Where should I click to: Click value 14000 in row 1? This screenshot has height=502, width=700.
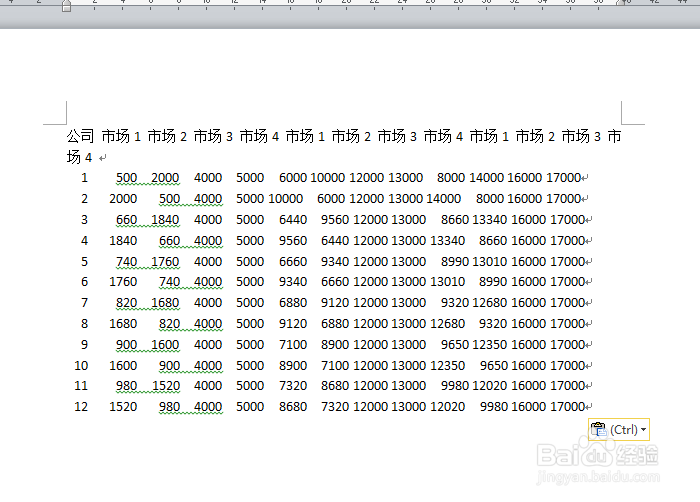[487, 178]
